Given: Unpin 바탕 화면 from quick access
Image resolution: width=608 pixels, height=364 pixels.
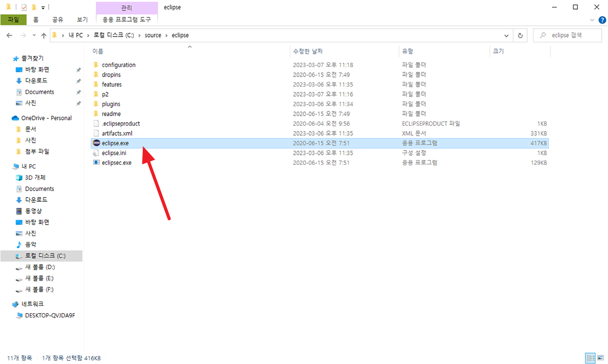Looking at the screenshot, I should point(78,70).
